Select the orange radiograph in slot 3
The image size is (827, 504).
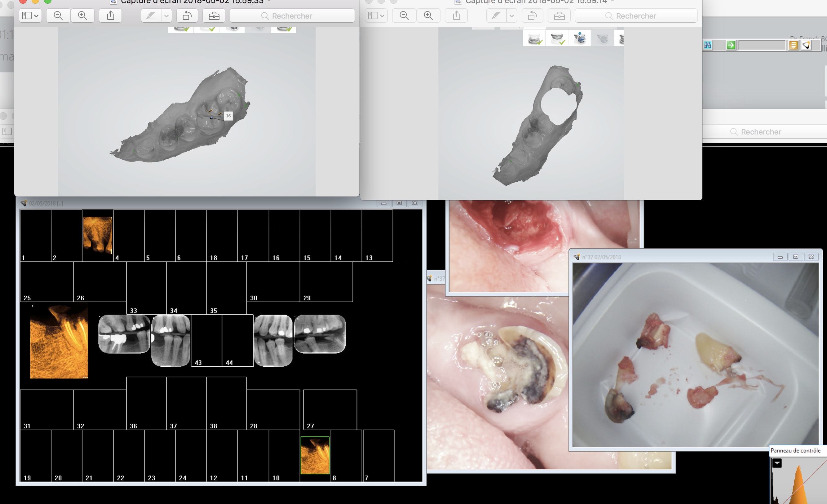pyautogui.click(x=98, y=235)
